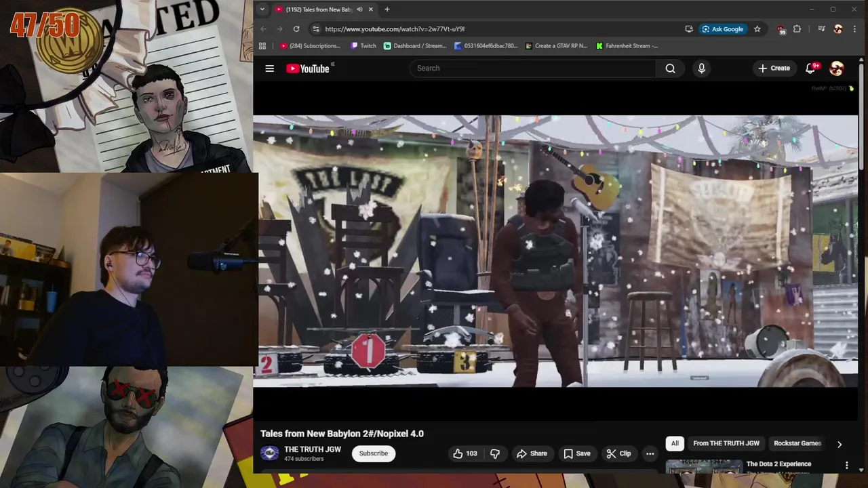This screenshot has height=488, width=868.
Task: Close the Tales from New Babylon tab
Action: tap(370, 9)
